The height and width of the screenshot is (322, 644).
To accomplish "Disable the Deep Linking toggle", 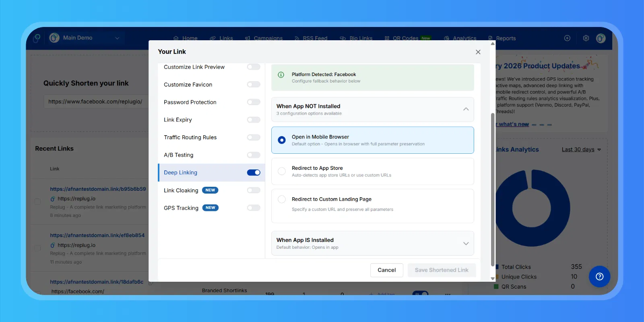I will click(x=254, y=173).
